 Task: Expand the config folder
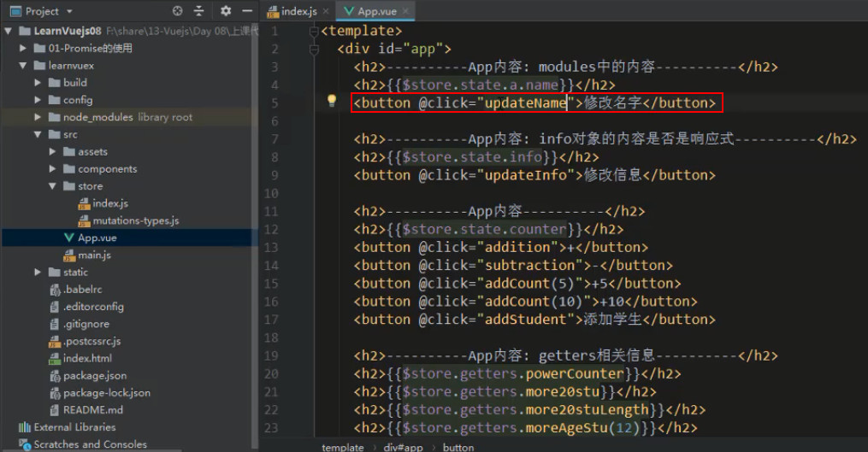pos(38,100)
